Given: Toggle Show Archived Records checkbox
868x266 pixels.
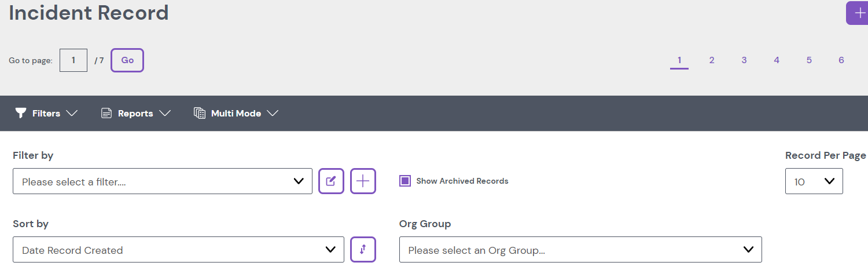Looking at the screenshot, I should tap(405, 181).
